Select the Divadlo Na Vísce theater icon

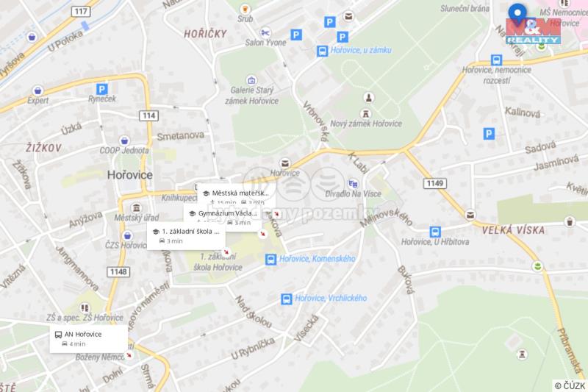(x=353, y=184)
